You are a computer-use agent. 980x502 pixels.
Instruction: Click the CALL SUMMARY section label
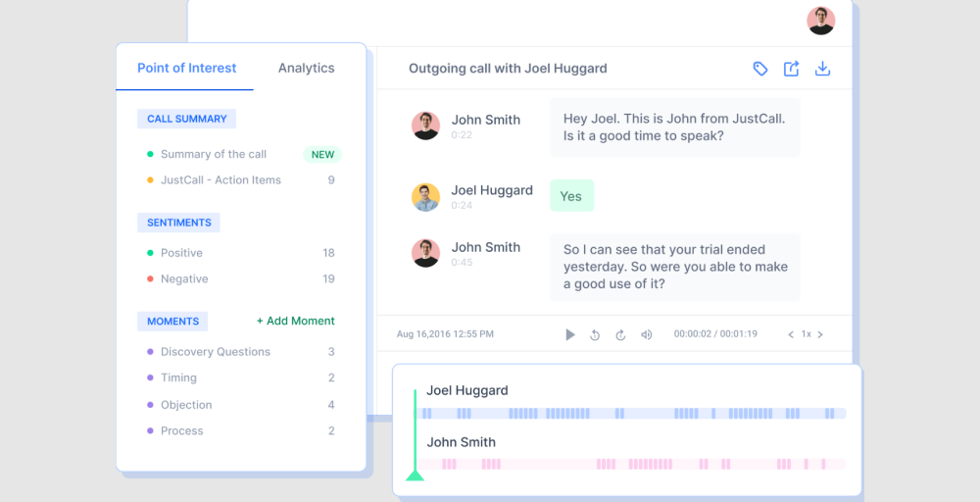187,119
